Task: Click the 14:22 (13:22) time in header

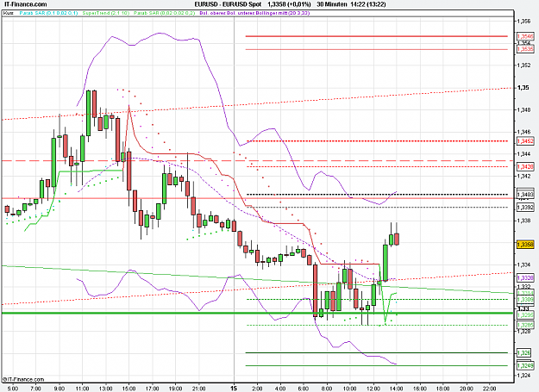Action: 367,4
